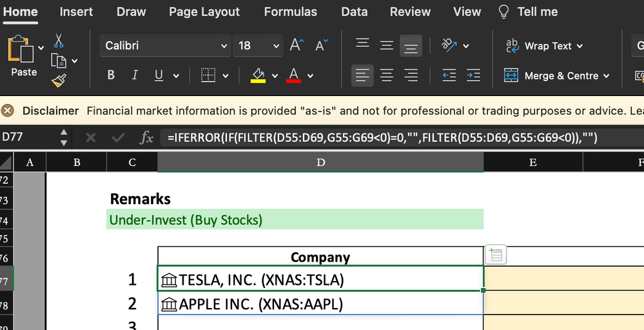Viewport: 644px width, 330px height.
Task: Open Insert Function fx icon
Action: (146, 137)
